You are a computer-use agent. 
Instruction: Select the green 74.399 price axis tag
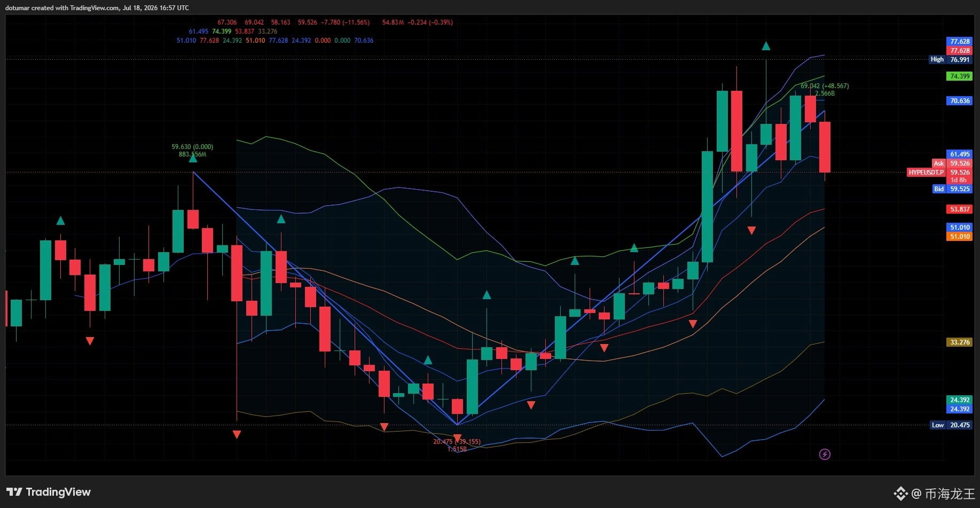pos(960,76)
